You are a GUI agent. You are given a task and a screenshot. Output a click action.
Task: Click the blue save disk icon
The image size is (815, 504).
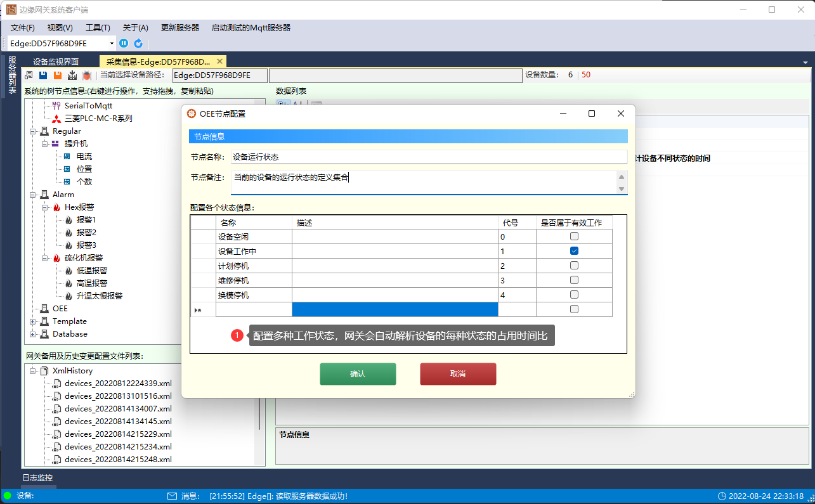pyautogui.click(x=43, y=75)
